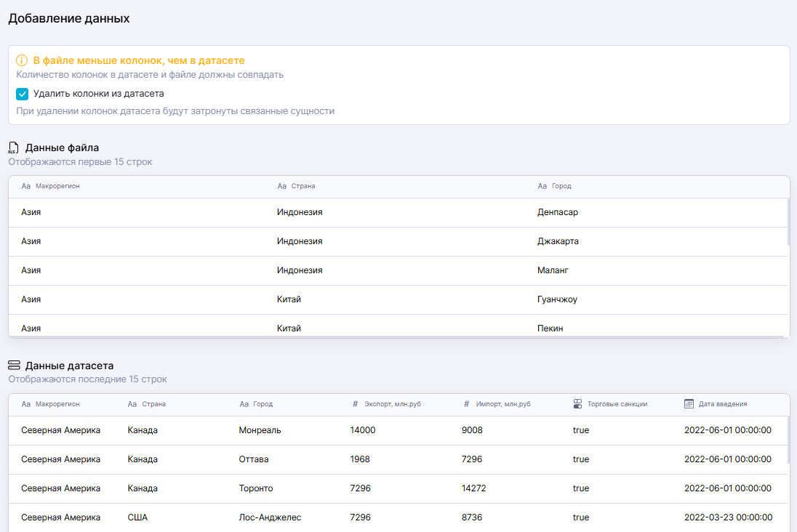The height and width of the screenshot is (532, 797).
Task: Select the Макрорегион header in file table
Action: [57, 186]
